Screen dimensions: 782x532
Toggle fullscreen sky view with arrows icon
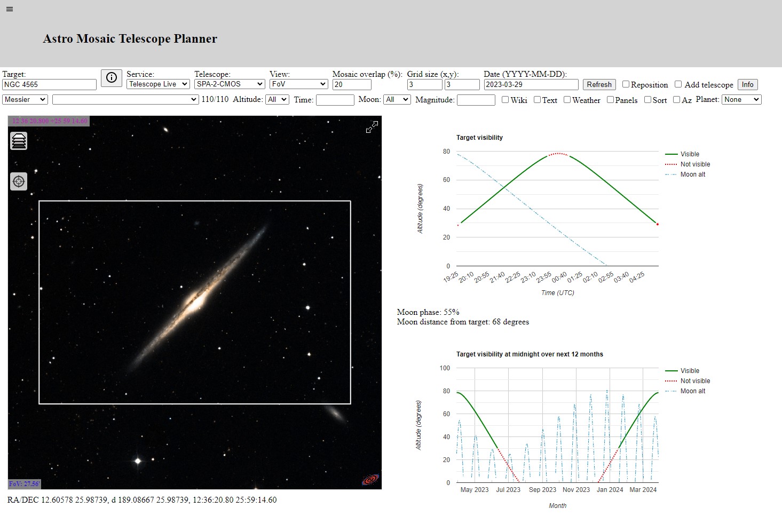(372, 127)
